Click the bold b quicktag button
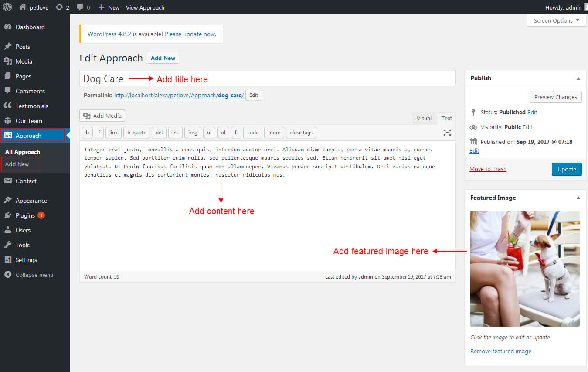588x372 pixels. pyautogui.click(x=87, y=133)
